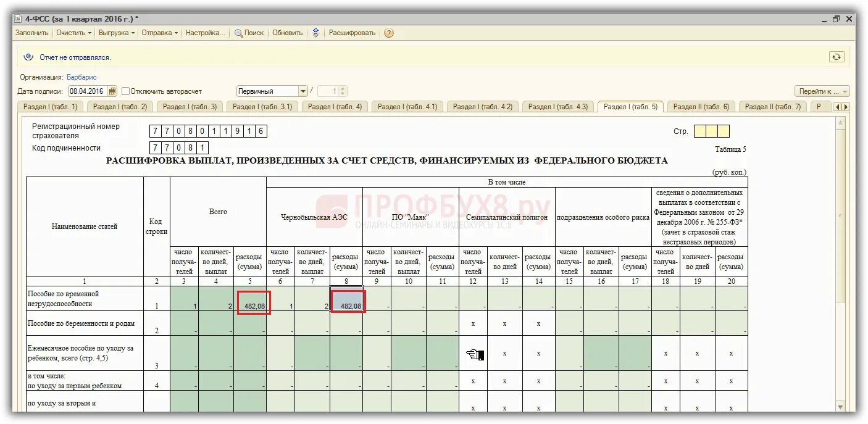This screenshot has height=424, width=868.
Task: Open the Первичный report type dropdown
Action: coord(304,90)
